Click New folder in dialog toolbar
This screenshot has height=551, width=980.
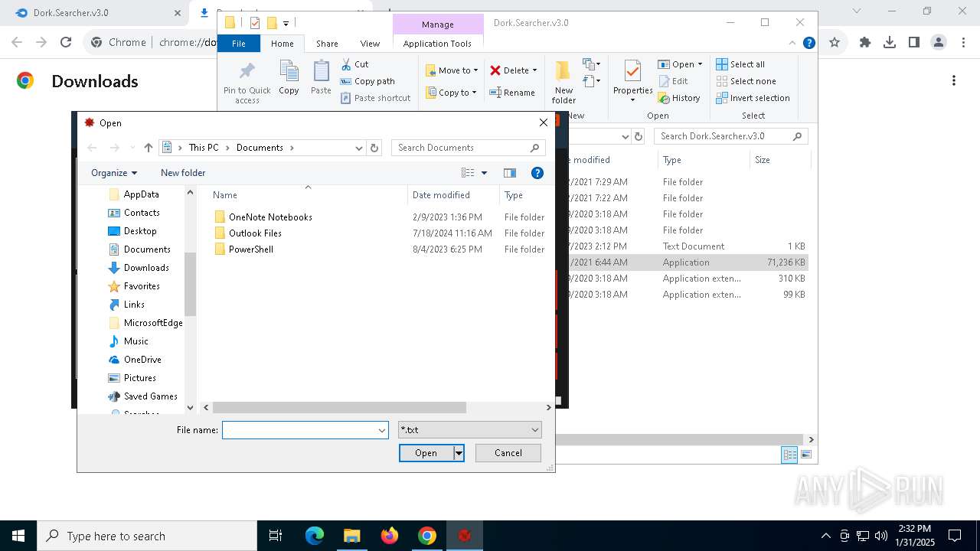pos(183,173)
